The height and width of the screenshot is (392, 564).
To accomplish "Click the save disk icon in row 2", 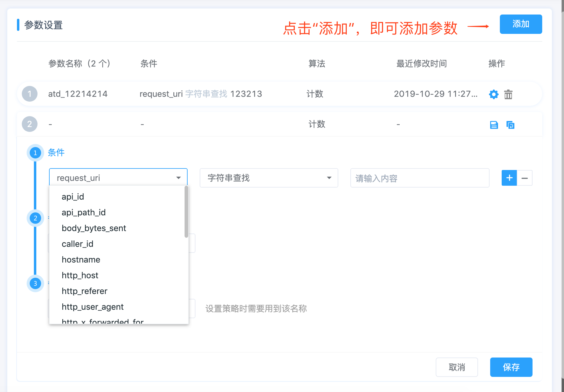I will pos(494,125).
